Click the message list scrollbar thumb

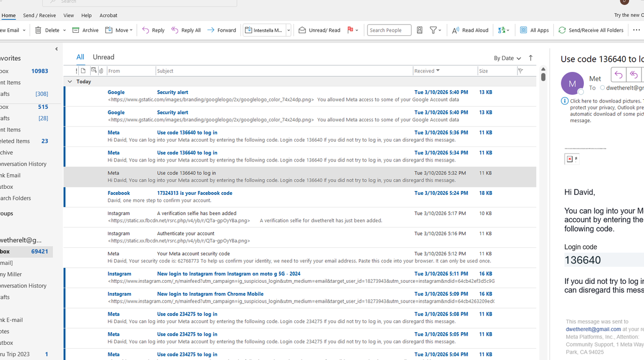coord(543,77)
